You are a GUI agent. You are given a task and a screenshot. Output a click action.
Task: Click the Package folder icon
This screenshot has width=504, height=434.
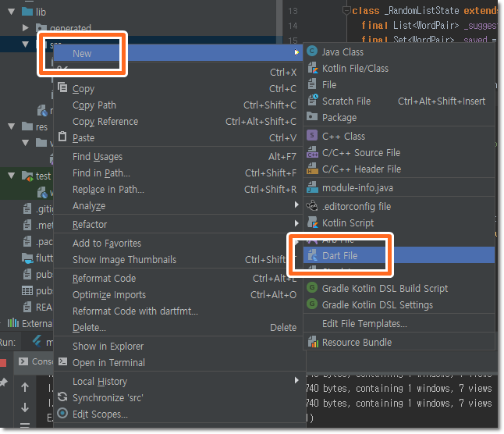coord(312,116)
